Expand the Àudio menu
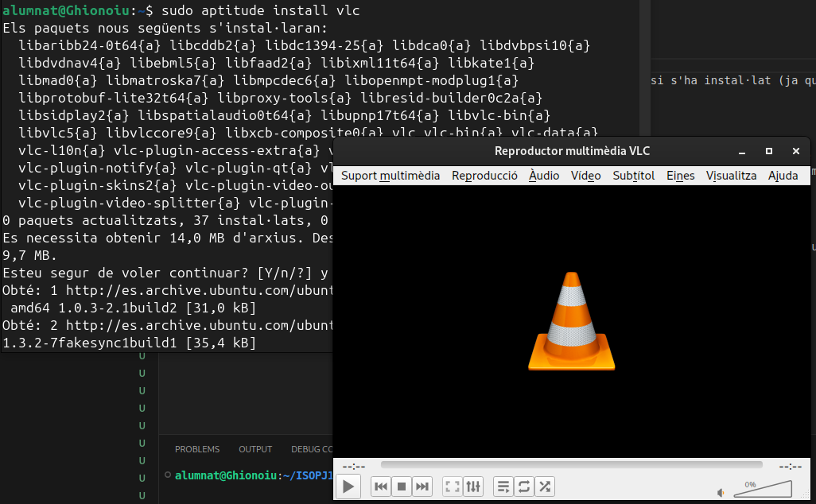Viewport: 816px width, 504px height. [544, 176]
